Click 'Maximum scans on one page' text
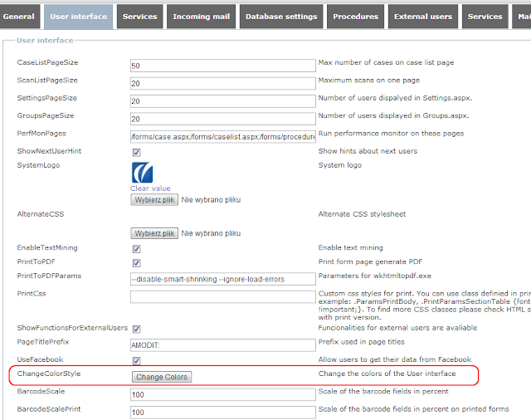This screenshot has height=420, width=531. coord(369,81)
